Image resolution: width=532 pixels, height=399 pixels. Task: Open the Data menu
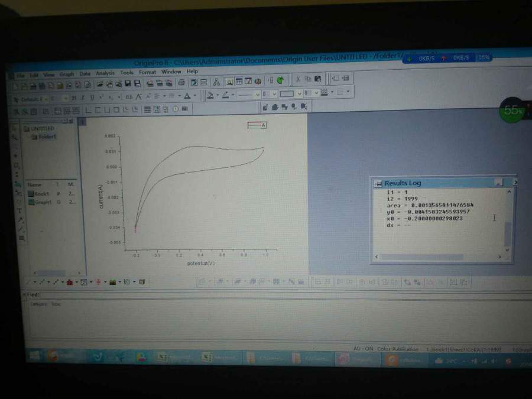coord(85,73)
